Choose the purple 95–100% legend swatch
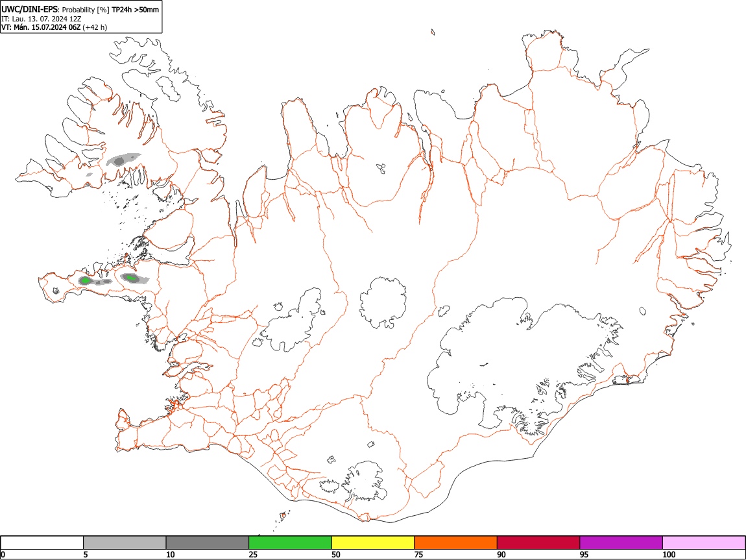The width and height of the screenshot is (746, 560). [x=621, y=542]
